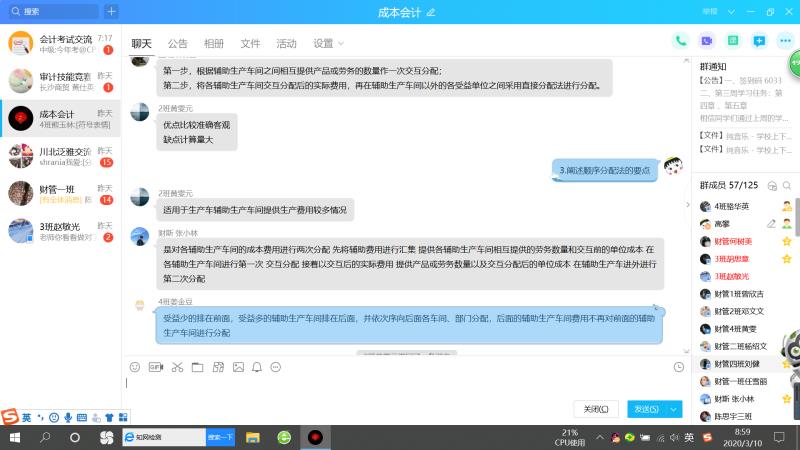
Task: Open the 文件 tab
Action: [250, 43]
